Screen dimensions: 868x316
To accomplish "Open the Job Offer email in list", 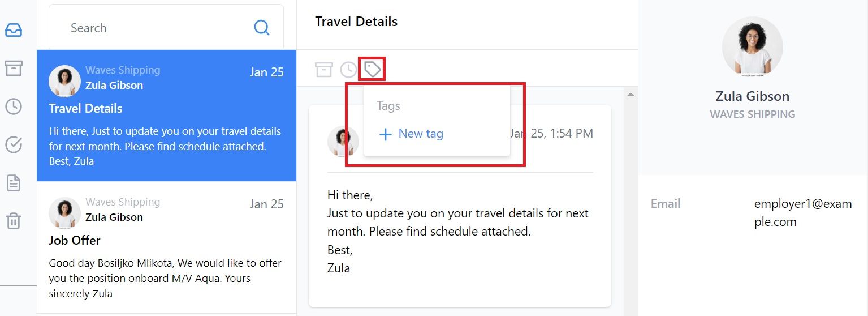I will tap(166, 247).
